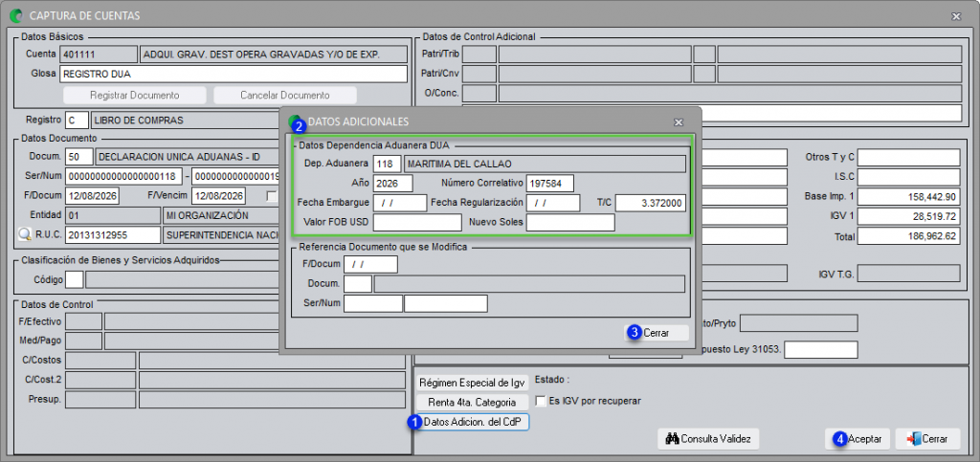Open Renta 4ta. Categoria

pos(472,402)
